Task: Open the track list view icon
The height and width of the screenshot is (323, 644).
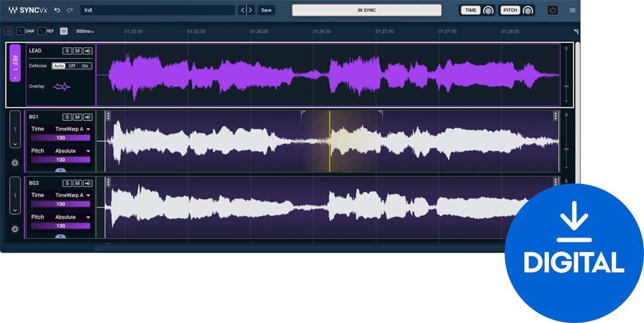Action: click(8, 31)
